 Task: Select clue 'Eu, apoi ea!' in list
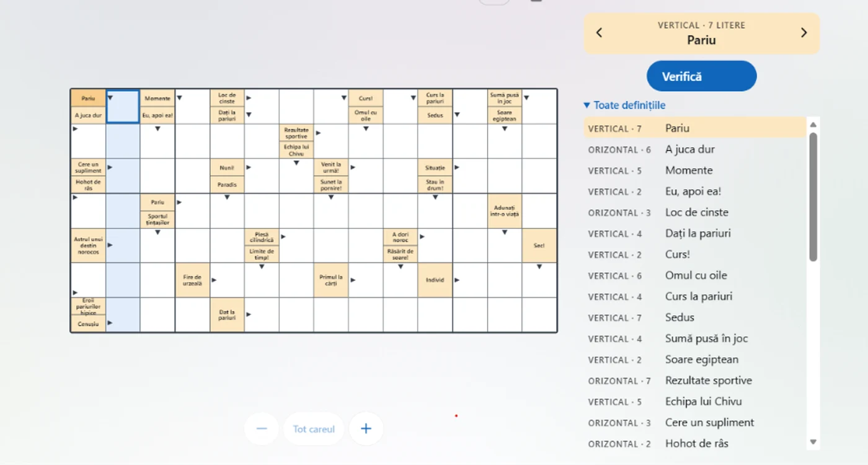(694, 192)
